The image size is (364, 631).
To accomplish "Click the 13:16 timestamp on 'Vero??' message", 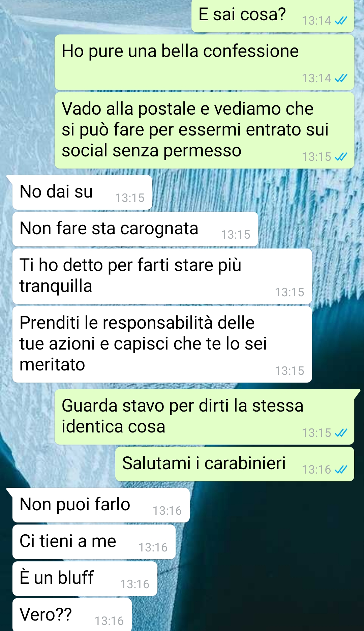I will (x=109, y=621).
